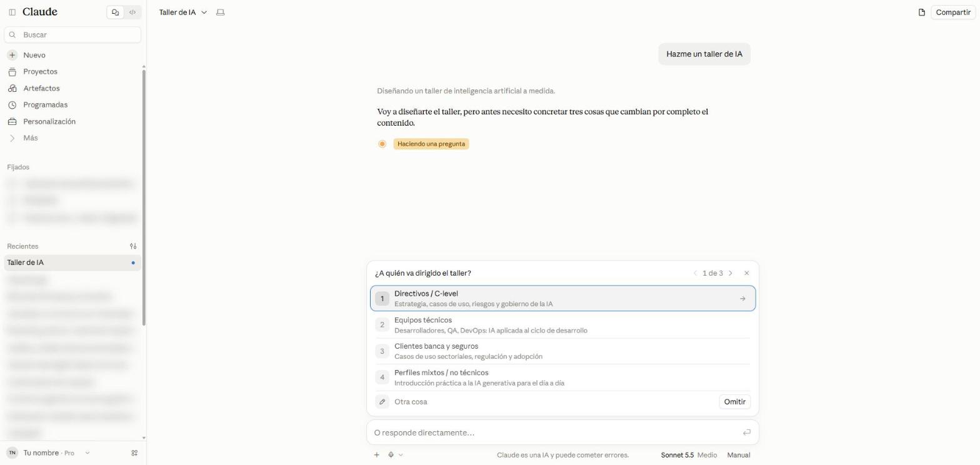Switch to code mode icon
980x465 pixels.
pos(132,12)
